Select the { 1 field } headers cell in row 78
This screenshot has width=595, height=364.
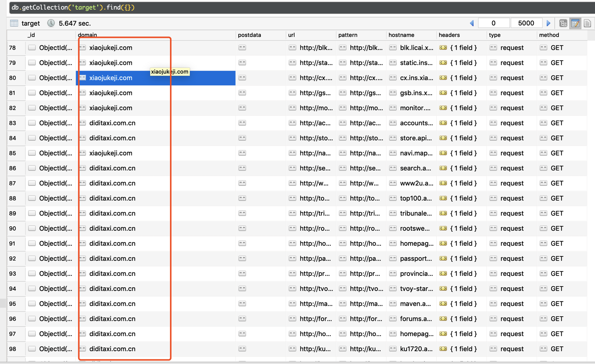tap(461, 47)
